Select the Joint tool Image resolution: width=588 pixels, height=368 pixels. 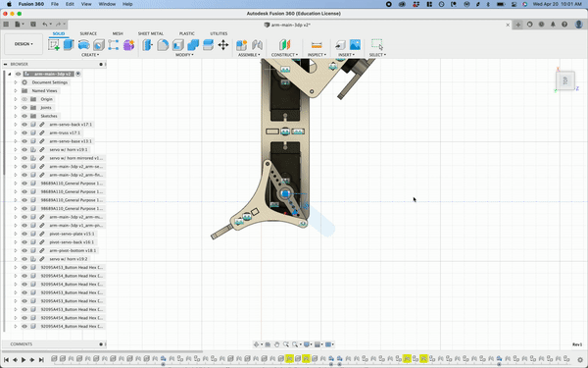pos(257,45)
